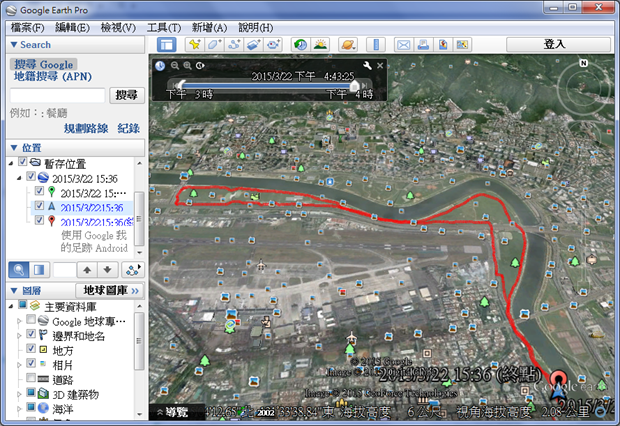Image resolution: width=620 pixels, height=426 pixels.
Task: Select the 地籍搜尋 (APN) tab
Action: 53,76
